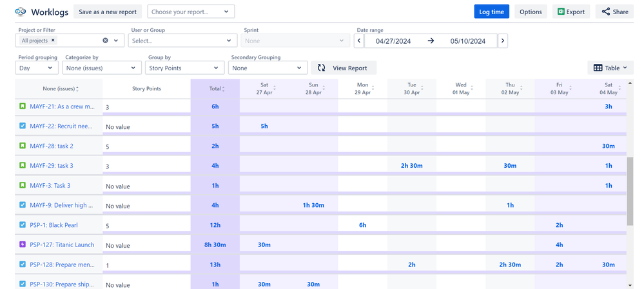Viewport: 644px width, 289px height.
Task: Click the green story icon for MAYF-21
Action: (x=23, y=106)
